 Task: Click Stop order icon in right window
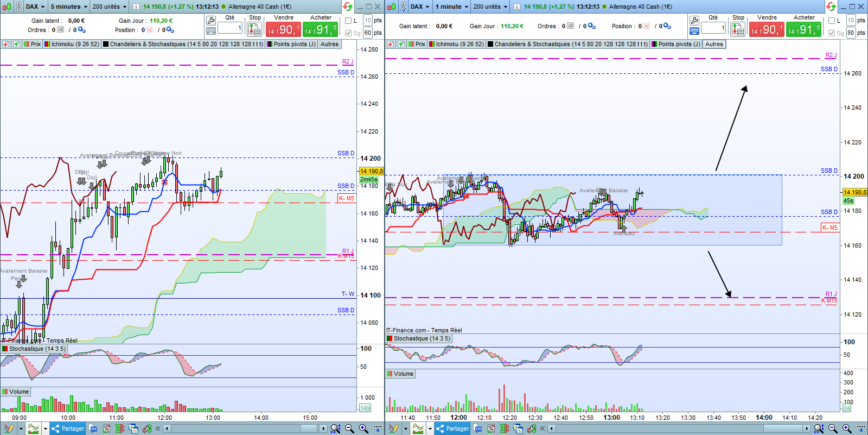738,29
